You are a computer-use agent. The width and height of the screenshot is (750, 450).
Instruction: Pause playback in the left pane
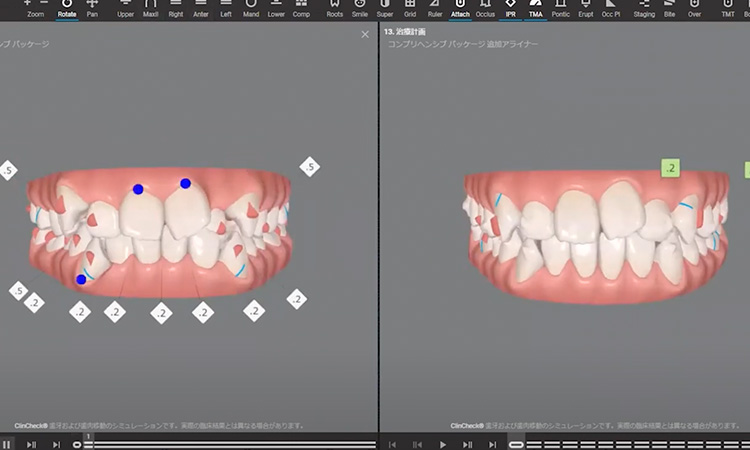pos(7,444)
